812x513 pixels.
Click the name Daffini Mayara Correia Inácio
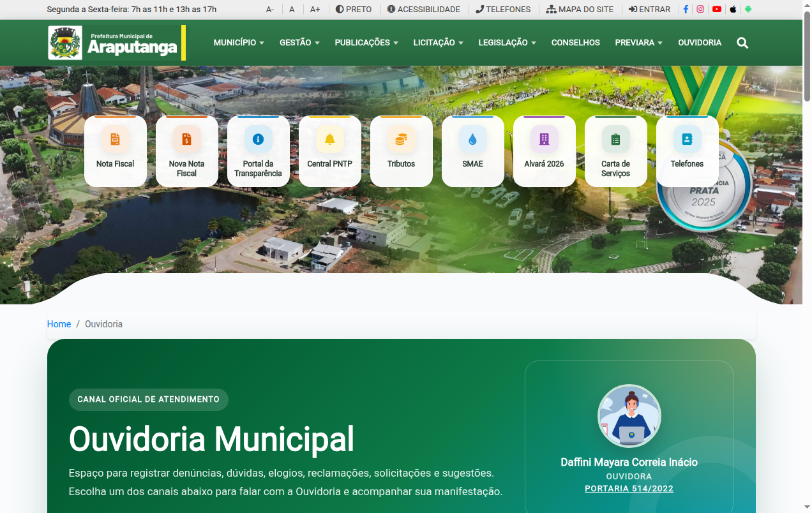(629, 462)
